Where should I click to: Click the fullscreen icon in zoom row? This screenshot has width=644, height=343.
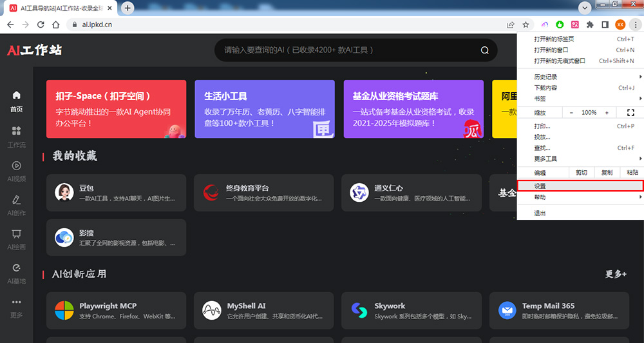(x=630, y=112)
